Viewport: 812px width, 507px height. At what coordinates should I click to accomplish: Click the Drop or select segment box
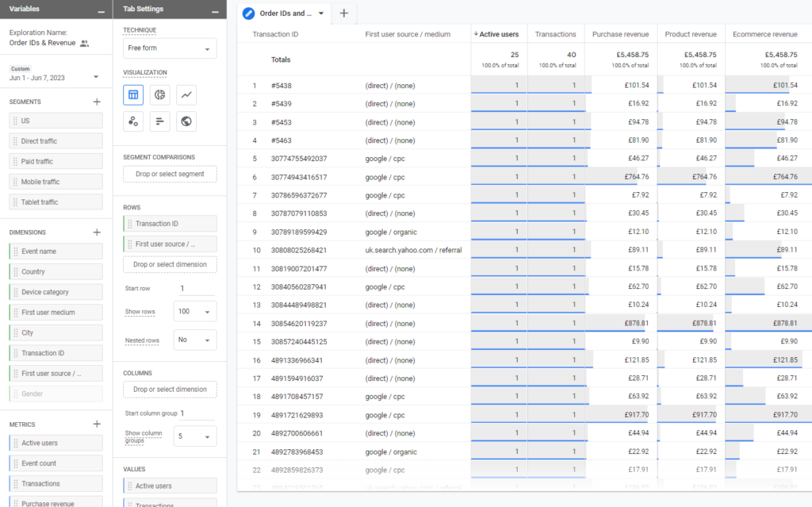(170, 175)
